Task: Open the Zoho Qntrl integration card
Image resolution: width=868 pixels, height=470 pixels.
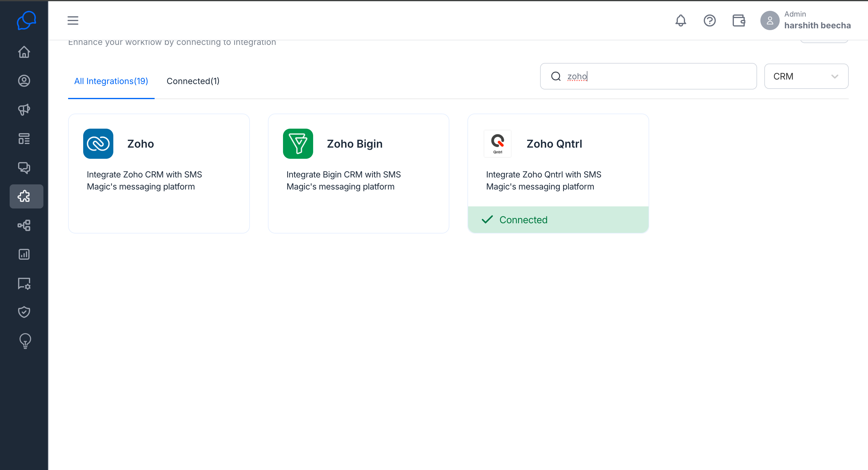Action: point(558,174)
